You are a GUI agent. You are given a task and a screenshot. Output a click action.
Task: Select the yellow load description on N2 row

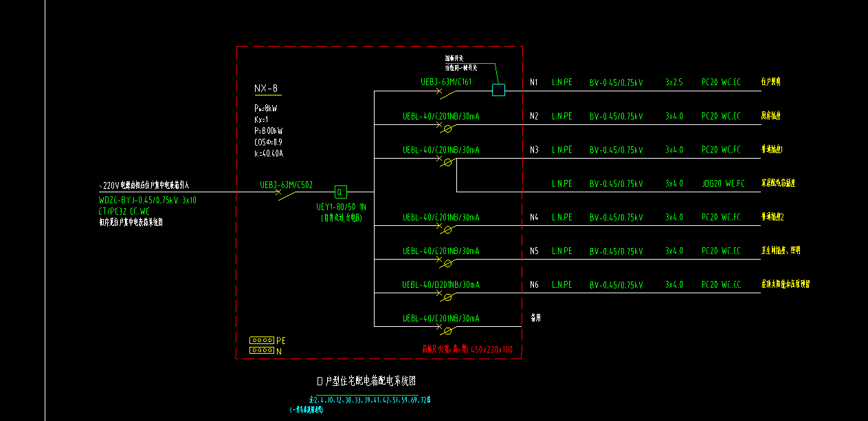click(x=770, y=115)
